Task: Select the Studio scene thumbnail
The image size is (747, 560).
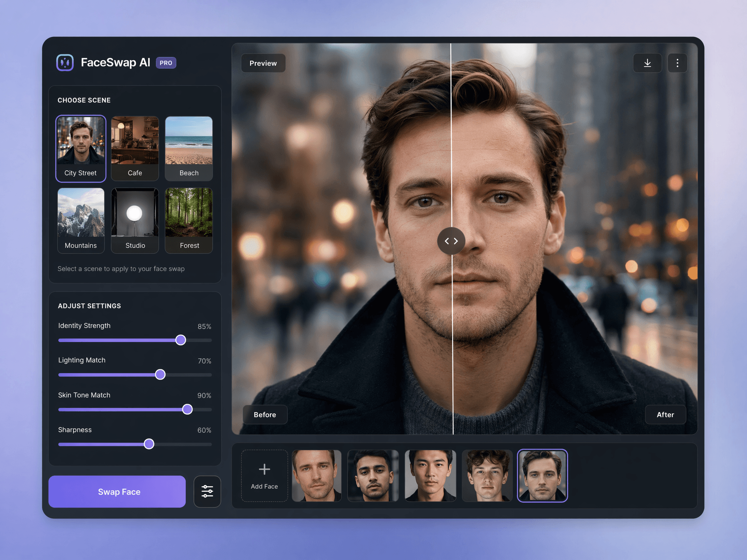Action: [x=135, y=221]
